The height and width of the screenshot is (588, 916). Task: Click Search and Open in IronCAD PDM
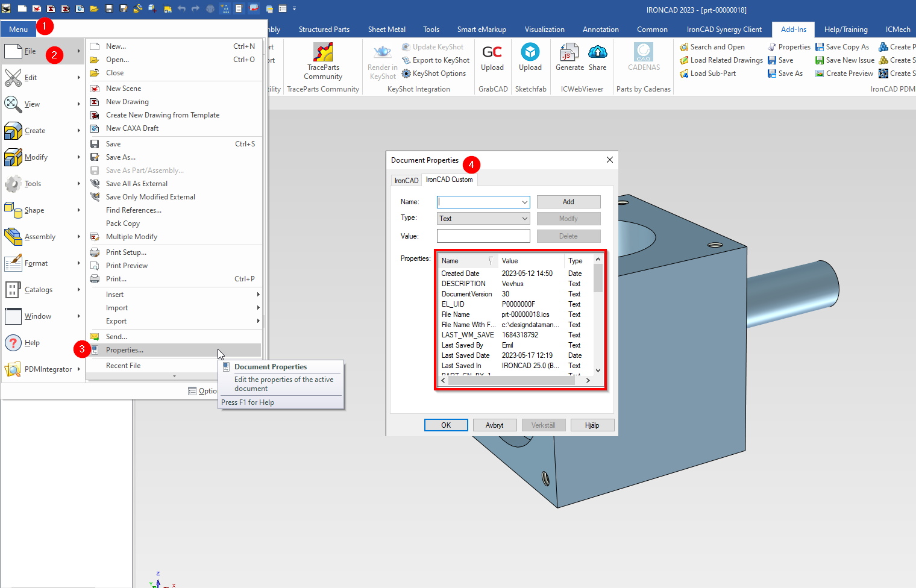[712, 47]
